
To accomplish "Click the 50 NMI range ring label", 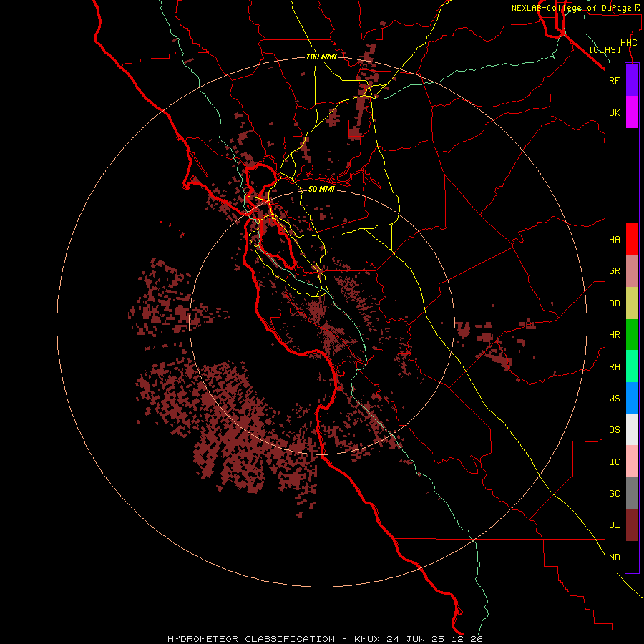I will [321, 189].
